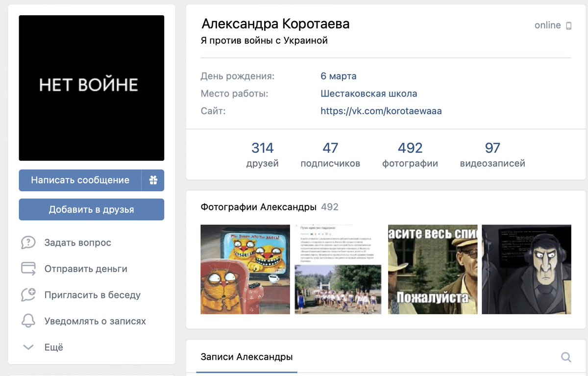The height and width of the screenshot is (376, 588).
Task: Open the 47 подписчиков counter
Action: point(330,154)
